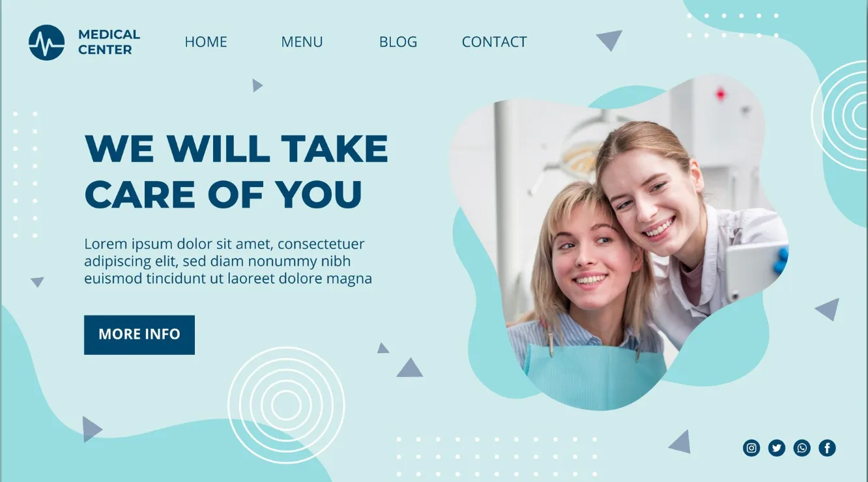Click the Lorem ipsum paragraph text
The width and height of the screenshot is (868, 482).
pos(228,261)
